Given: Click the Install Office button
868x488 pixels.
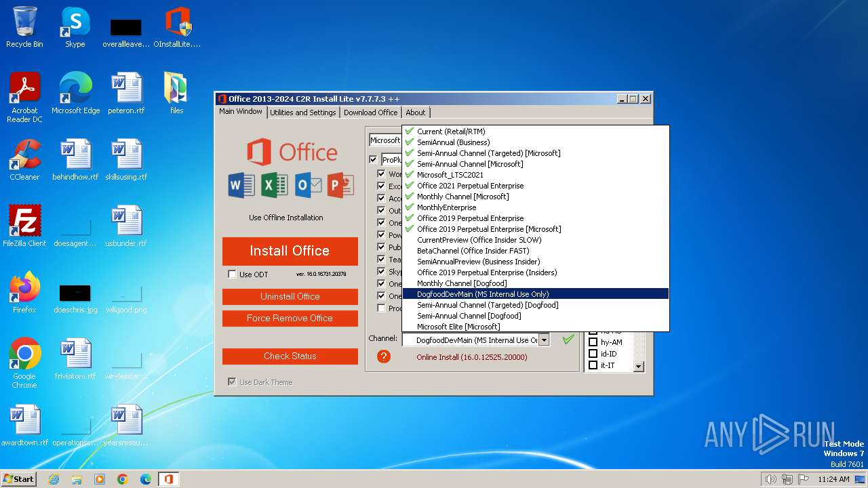Looking at the screenshot, I should [290, 251].
